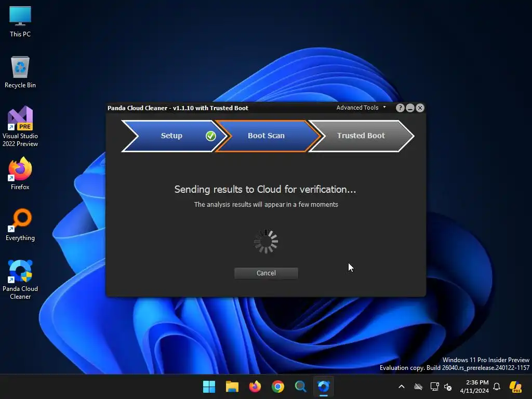Minimize the Panda Cloud Cleaner window
This screenshot has width=532, height=399.
(410, 108)
